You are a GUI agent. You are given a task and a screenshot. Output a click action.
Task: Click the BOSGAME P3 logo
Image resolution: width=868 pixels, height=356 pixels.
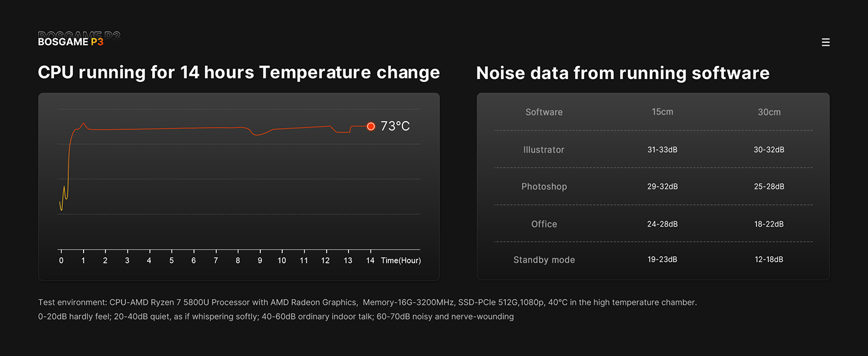pyautogui.click(x=71, y=42)
